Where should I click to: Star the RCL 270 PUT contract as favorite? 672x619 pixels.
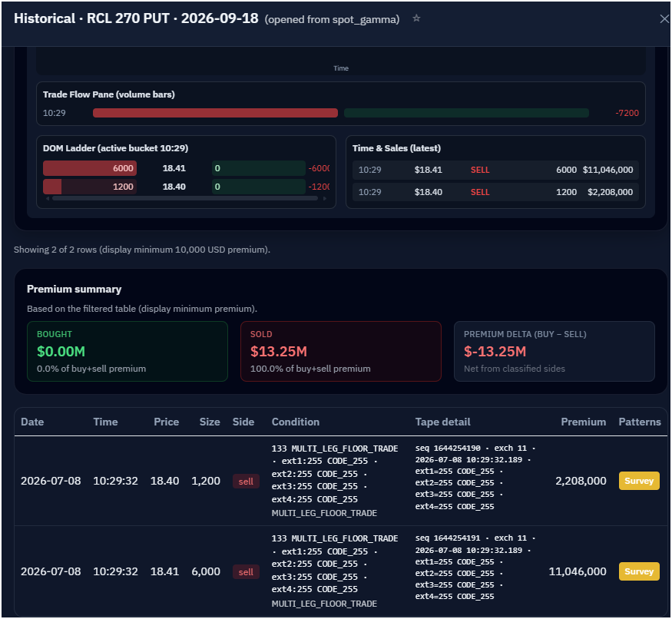tap(416, 18)
